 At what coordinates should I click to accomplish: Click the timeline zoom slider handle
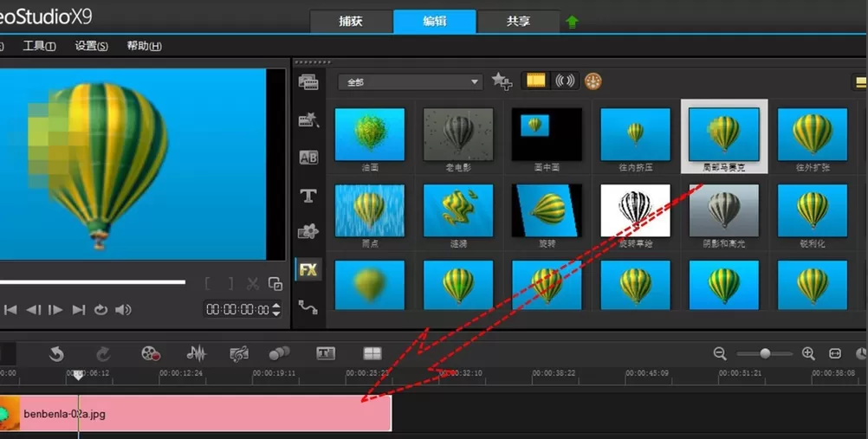[x=765, y=353]
